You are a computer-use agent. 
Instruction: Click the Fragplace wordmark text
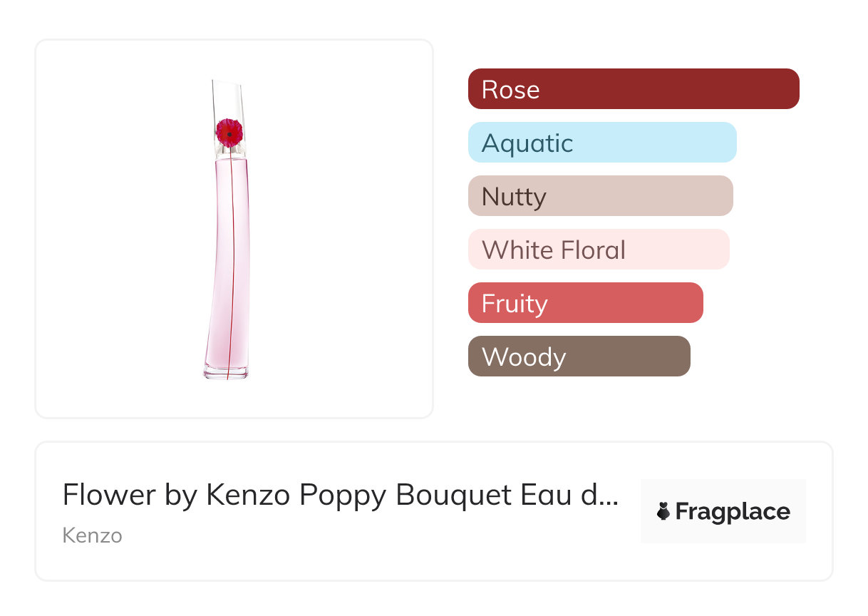point(733,512)
